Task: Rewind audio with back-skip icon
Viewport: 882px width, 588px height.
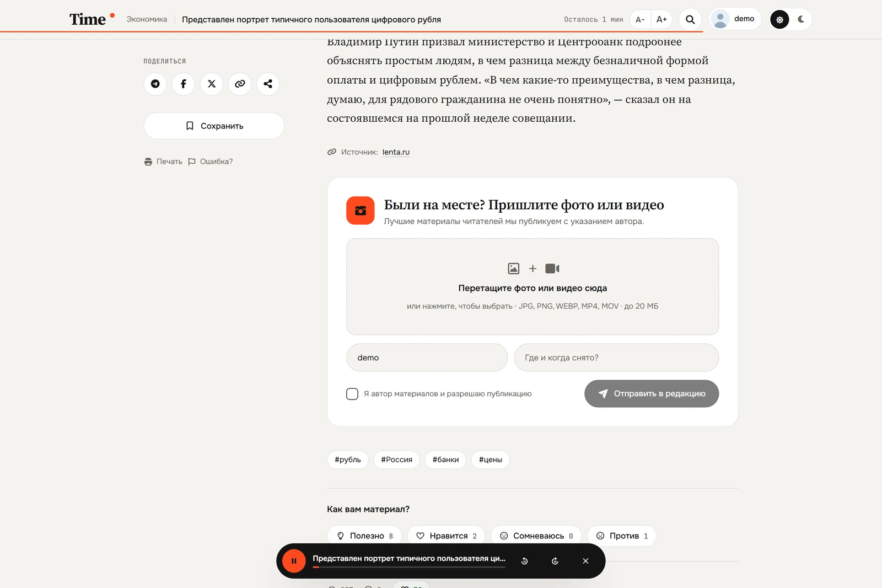Action: [x=525, y=561]
